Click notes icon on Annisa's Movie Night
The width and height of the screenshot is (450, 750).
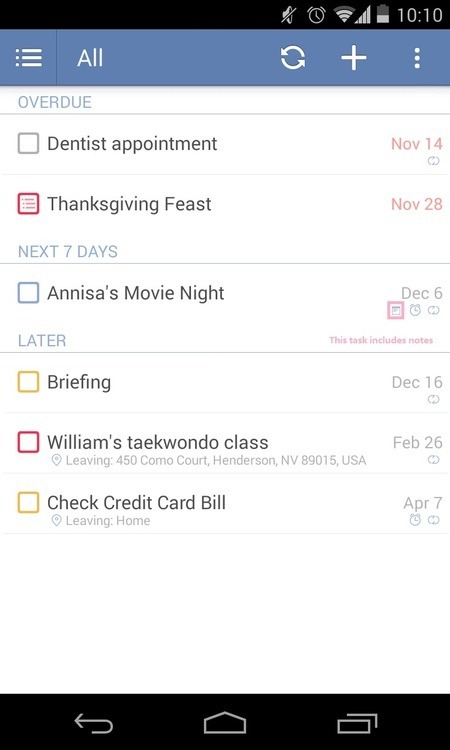395,310
